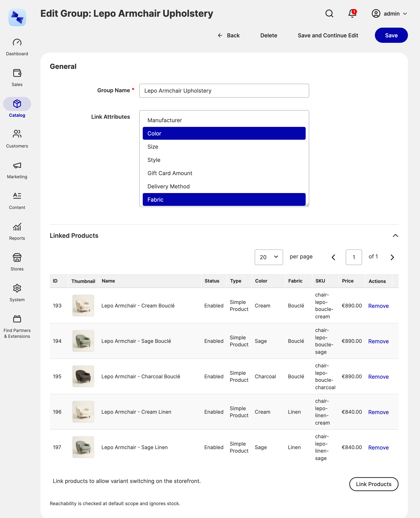This screenshot has width=420, height=518.
Task: Select Delivery Method attribute
Action: [224, 186]
